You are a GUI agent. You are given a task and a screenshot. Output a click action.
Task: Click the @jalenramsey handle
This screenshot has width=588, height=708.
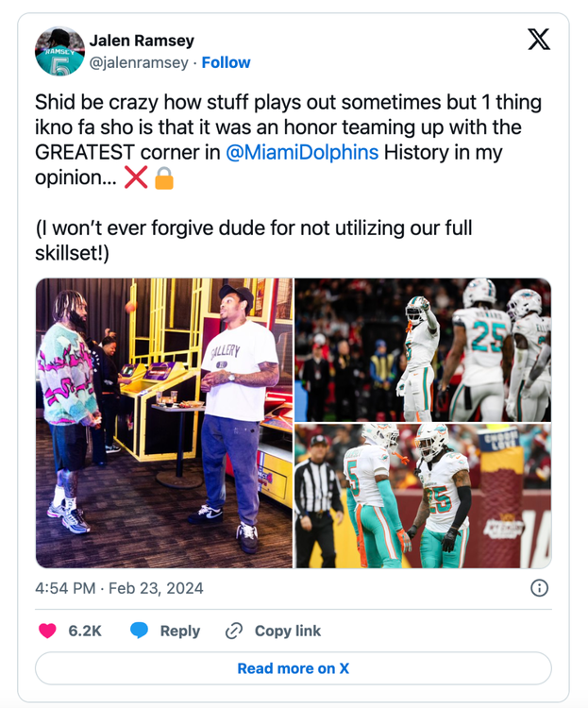coord(137,62)
